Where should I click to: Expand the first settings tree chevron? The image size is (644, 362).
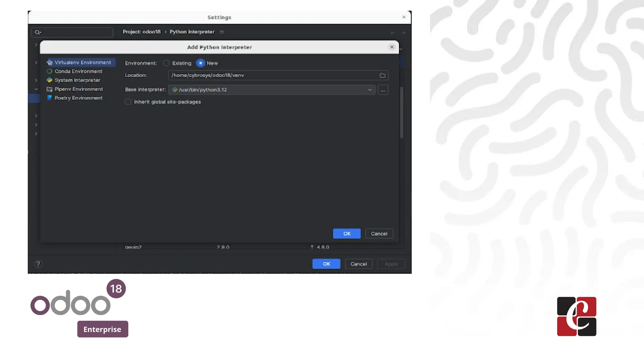(36, 45)
